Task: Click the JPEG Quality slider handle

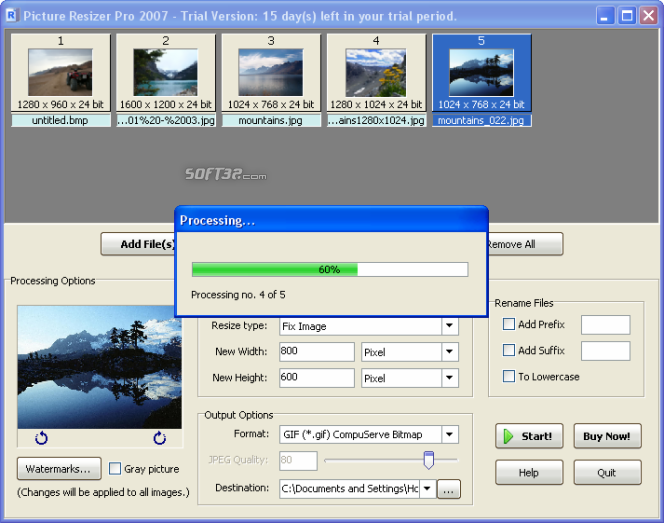Action: pos(429,460)
